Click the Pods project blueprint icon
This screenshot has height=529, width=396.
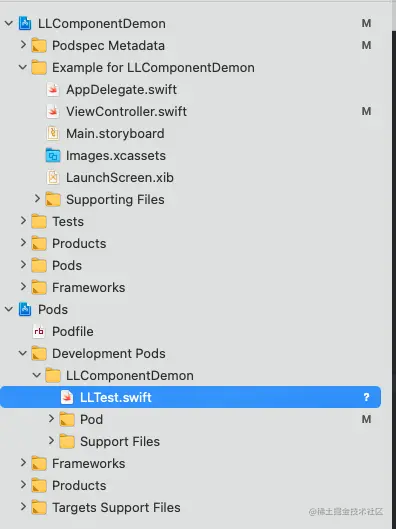(x=25, y=310)
